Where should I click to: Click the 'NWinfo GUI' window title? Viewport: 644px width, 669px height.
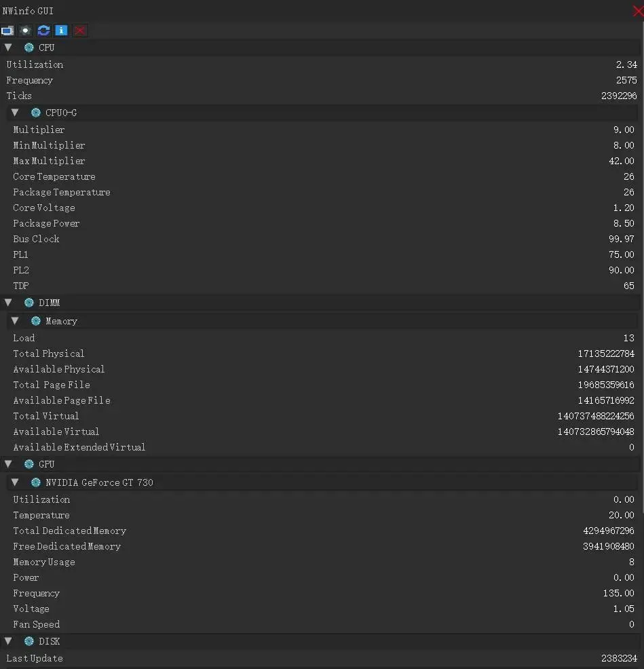coord(28,11)
